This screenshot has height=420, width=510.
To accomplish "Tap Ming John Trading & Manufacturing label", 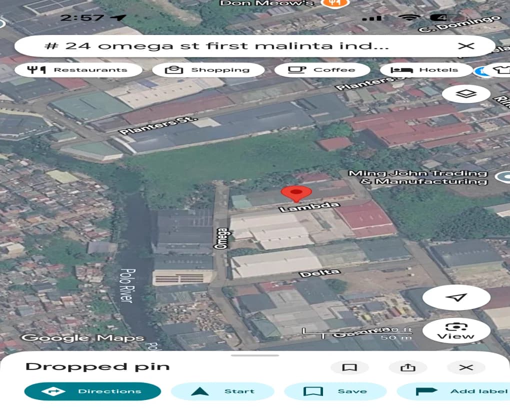I will point(418,177).
